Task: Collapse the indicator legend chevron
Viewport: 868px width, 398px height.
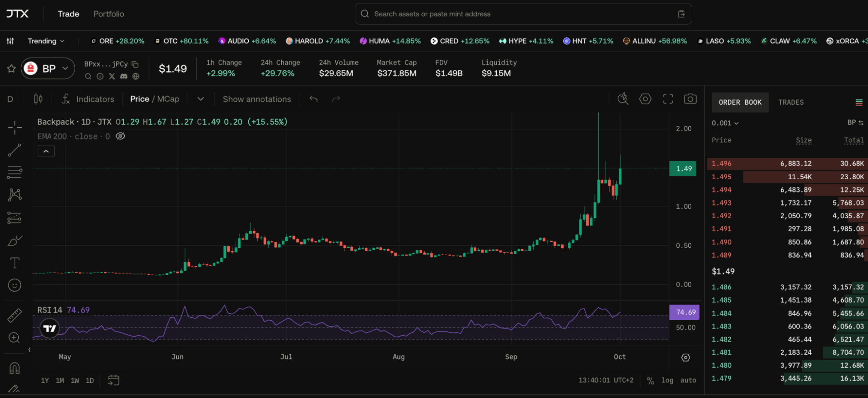Action: [x=46, y=151]
